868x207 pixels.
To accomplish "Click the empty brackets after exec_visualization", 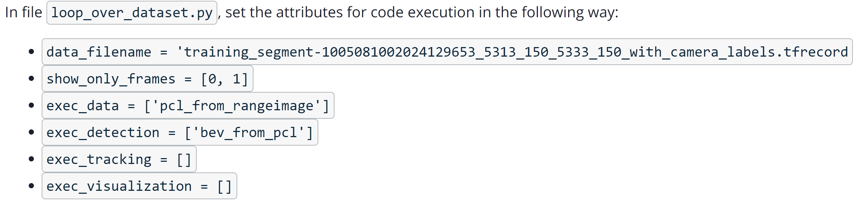I will tap(224, 186).
